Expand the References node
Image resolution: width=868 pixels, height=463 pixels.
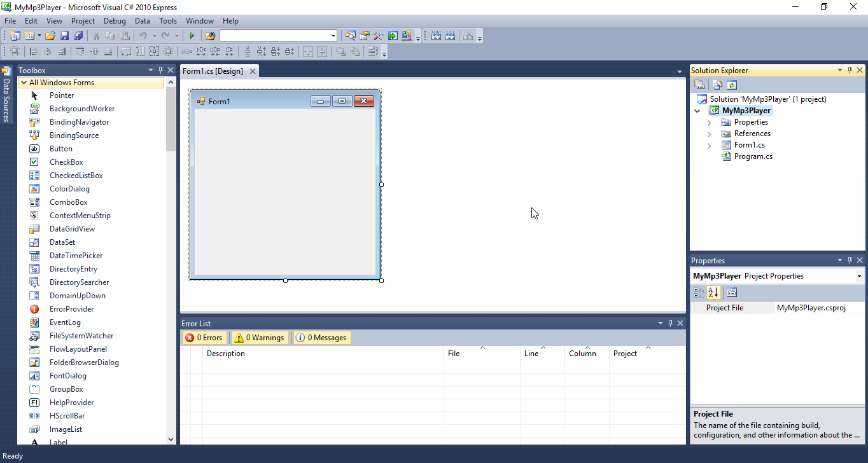coord(710,134)
